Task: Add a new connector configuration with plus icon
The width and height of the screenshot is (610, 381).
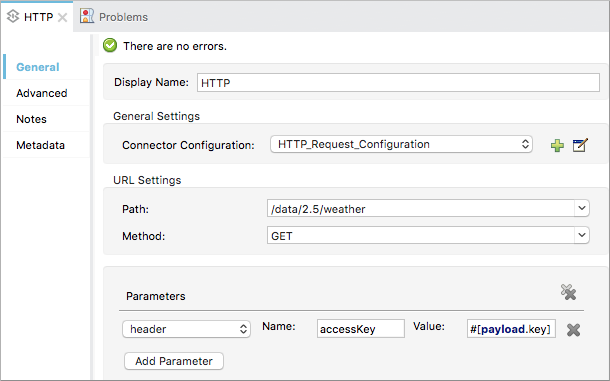Action: click(557, 146)
